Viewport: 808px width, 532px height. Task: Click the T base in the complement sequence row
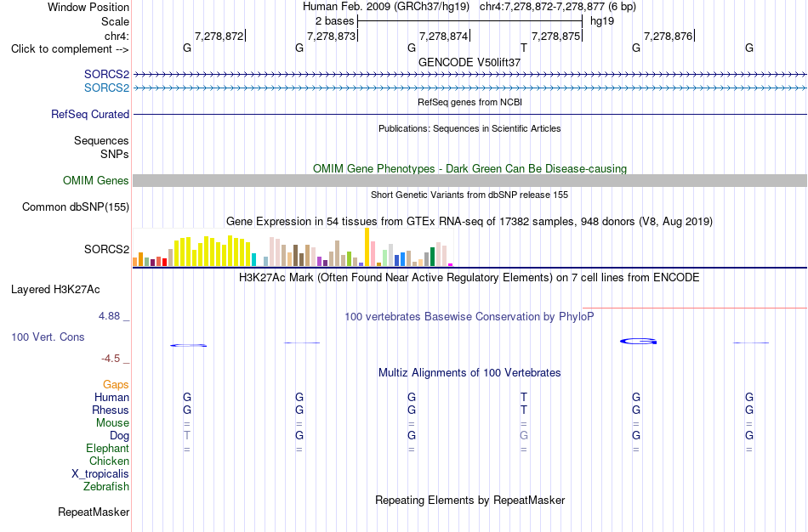524,48
